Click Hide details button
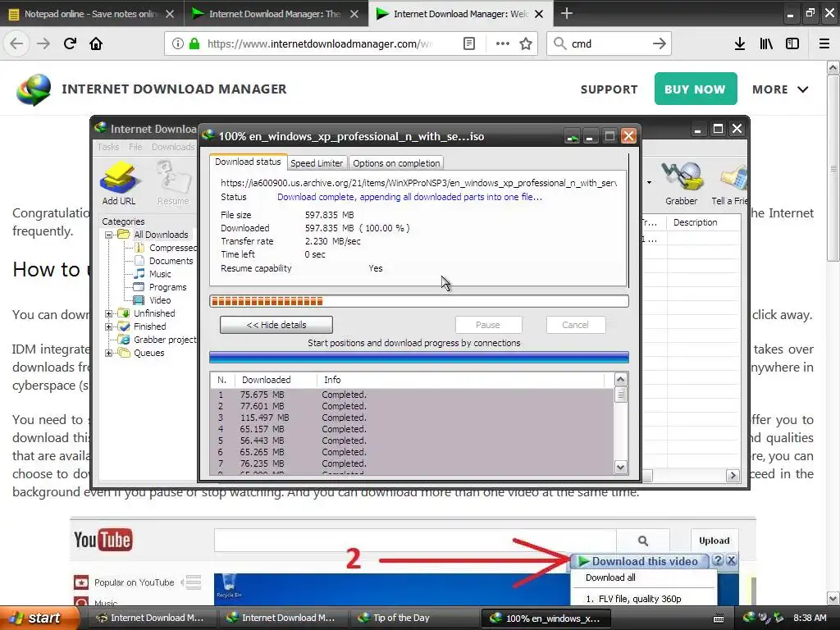Image resolution: width=840 pixels, height=630 pixels. tap(276, 325)
